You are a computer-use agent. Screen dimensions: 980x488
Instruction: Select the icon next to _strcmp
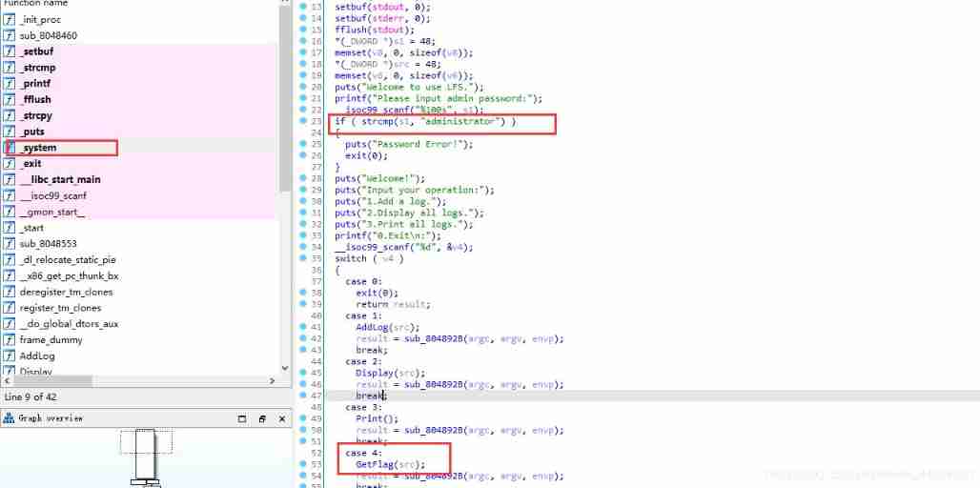tap(10, 68)
